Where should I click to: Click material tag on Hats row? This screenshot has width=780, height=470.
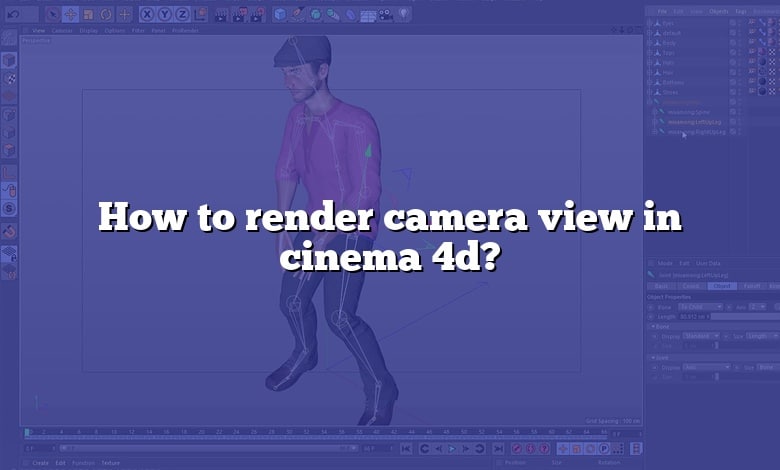tap(763, 62)
